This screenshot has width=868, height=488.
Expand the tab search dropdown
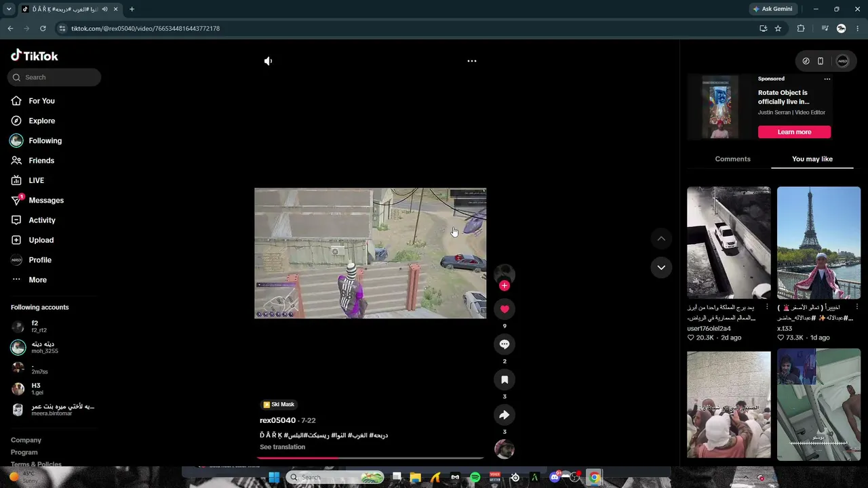7,9
